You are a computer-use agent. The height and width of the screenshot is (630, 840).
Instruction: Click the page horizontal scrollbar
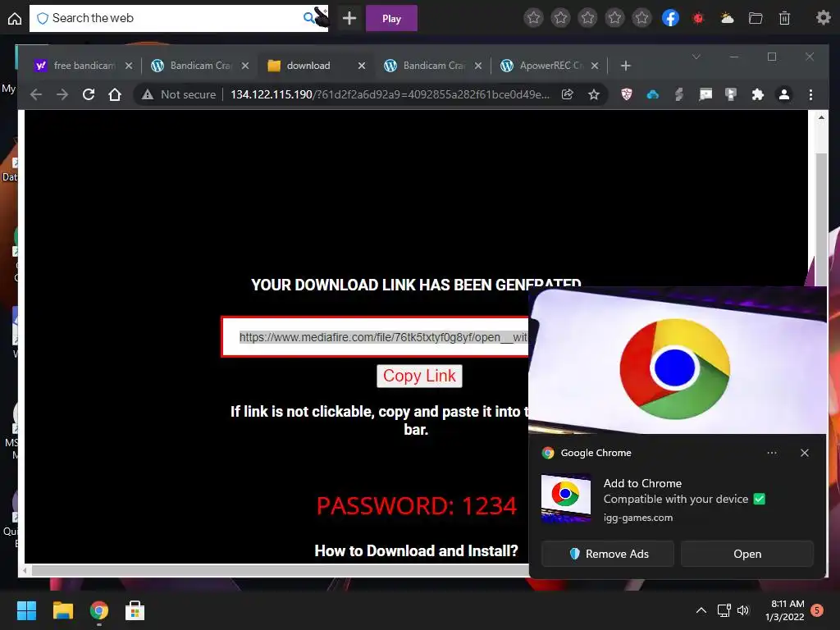coord(279,571)
